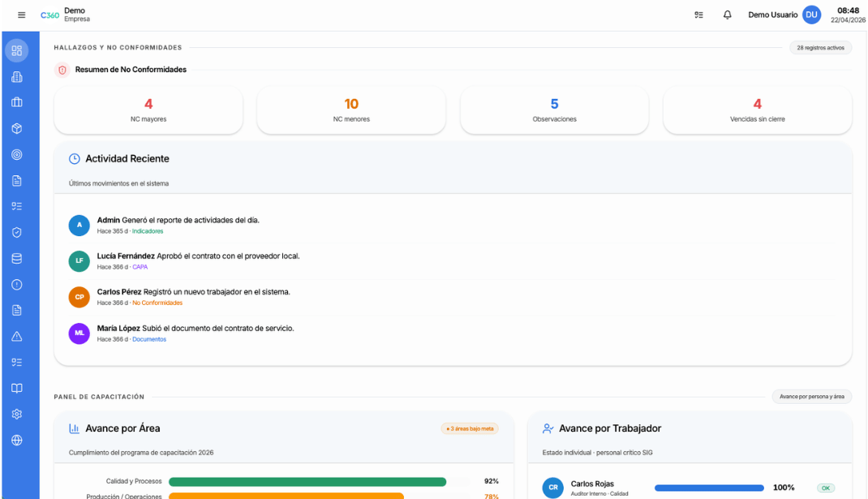Viewport: 868px width, 499px height.
Task: Click the globe icon in the sidebar
Action: pos(17,440)
